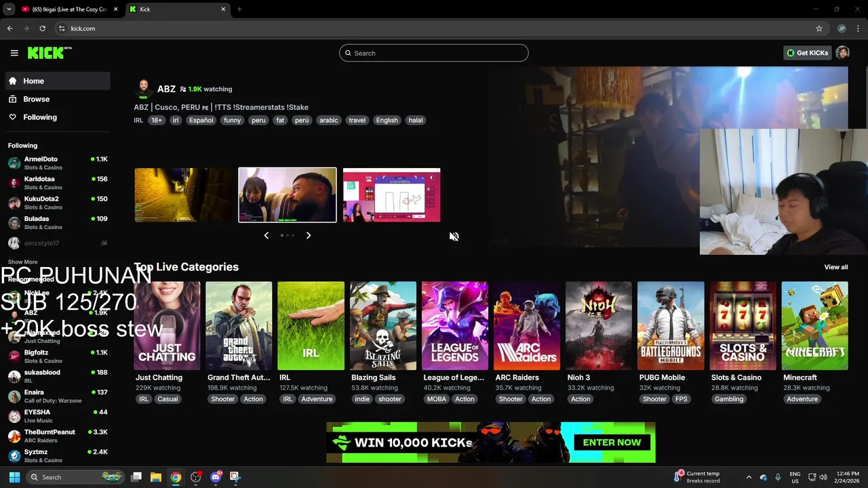Open the Minecraft category card
Viewport: 868px width, 488px height.
(814, 326)
